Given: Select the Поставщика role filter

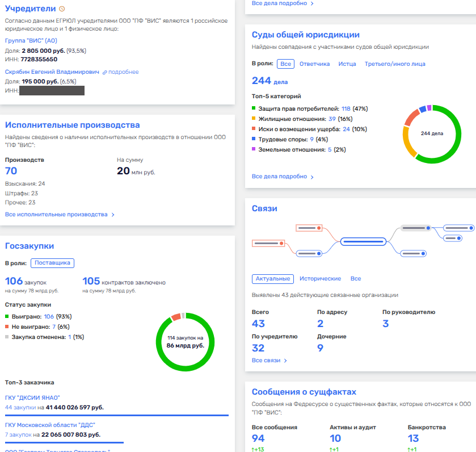Looking at the screenshot, I should point(52,263).
